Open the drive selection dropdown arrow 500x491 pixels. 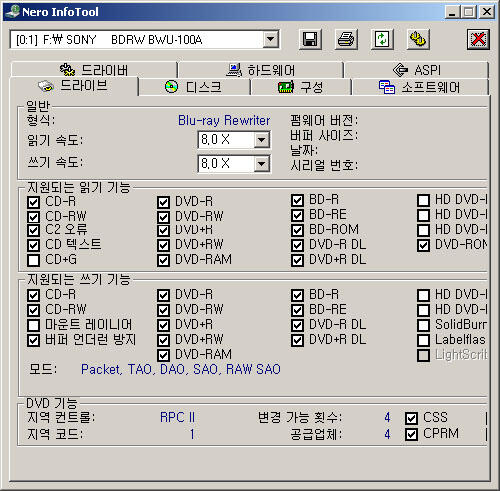pyautogui.click(x=270, y=39)
